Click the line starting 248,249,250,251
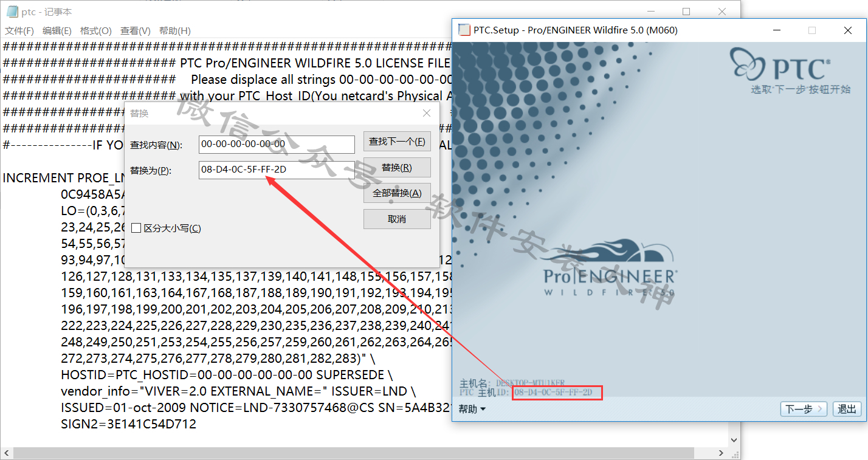This screenshot has height=460, width=868. pyautogui.click(x=256, y=342)
